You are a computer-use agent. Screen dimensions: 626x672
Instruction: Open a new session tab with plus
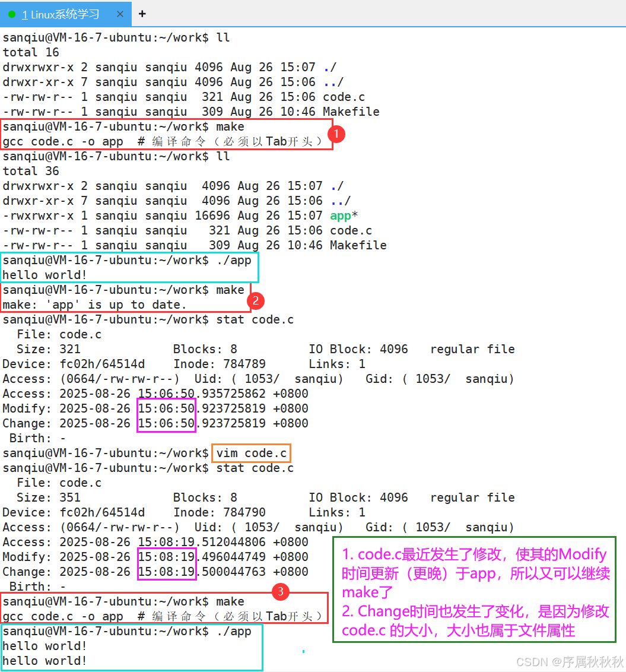pos(142,14)
